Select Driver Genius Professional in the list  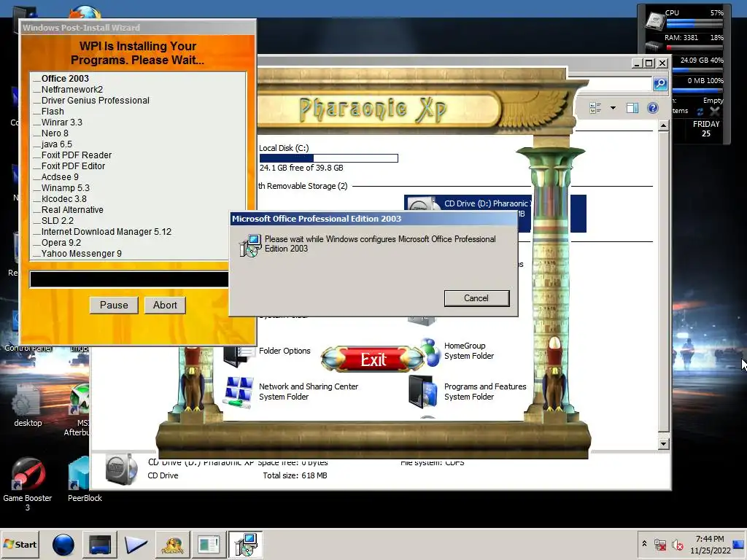pyautogui.click(x=96, y=101)
